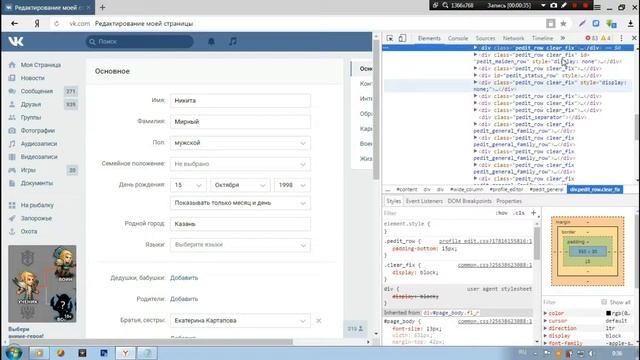
Task: Open the Properties pane tab
Action: pyautogui.click(x=509, y=201)
